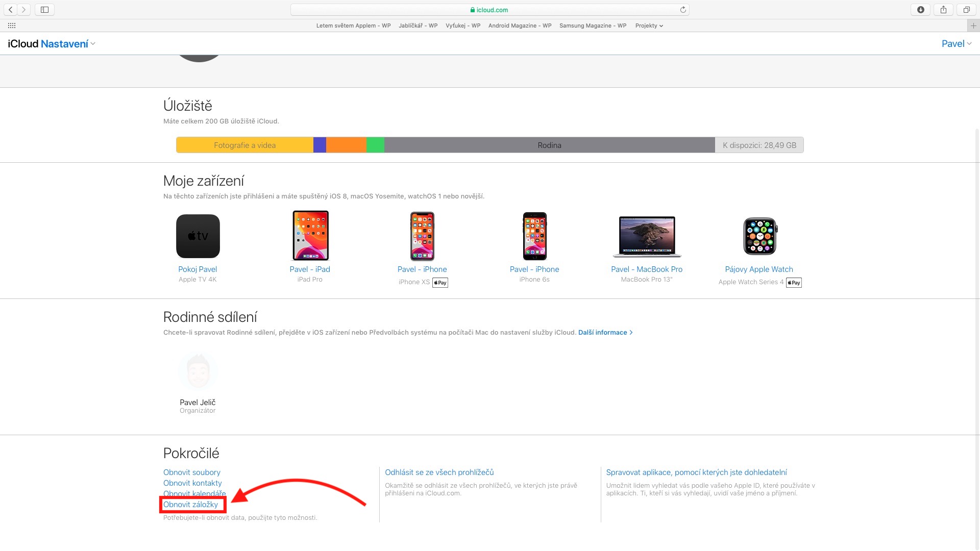Click the Safari share icon

click(943, 10)
